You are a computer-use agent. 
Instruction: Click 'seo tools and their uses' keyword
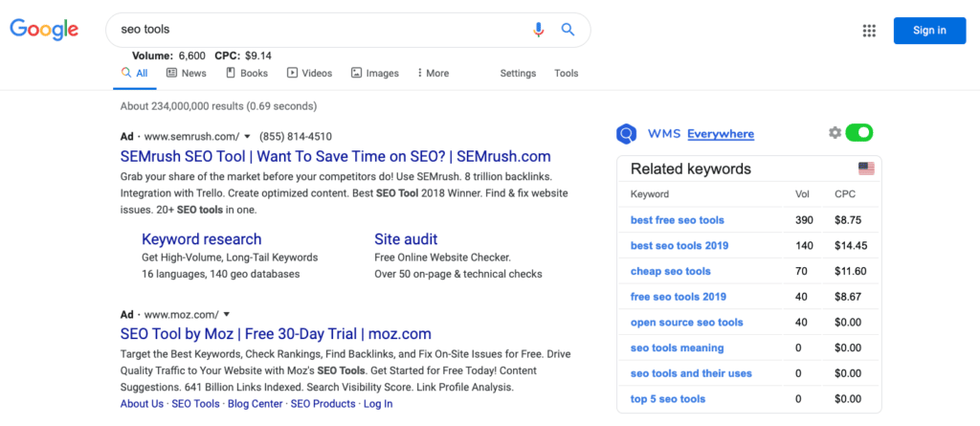691,373
